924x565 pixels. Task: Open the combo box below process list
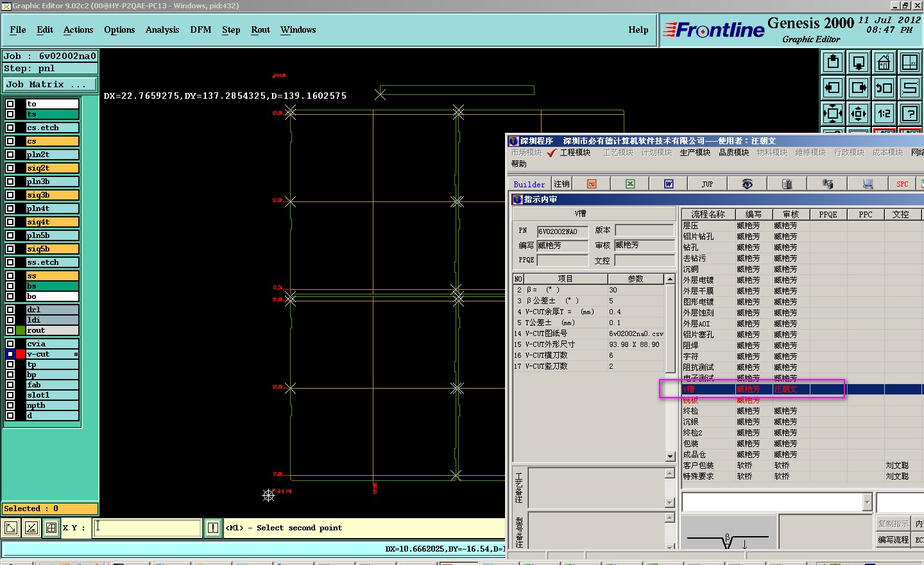point(867,502)
